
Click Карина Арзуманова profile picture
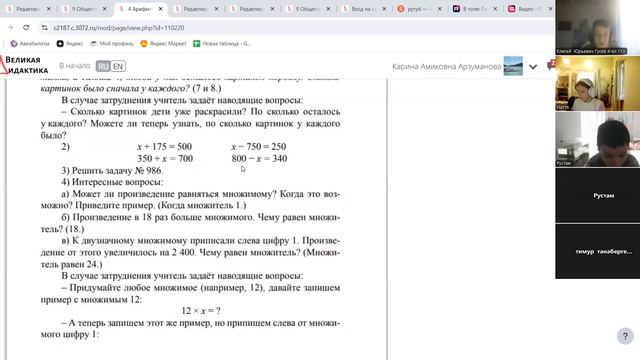coord(513,66)
